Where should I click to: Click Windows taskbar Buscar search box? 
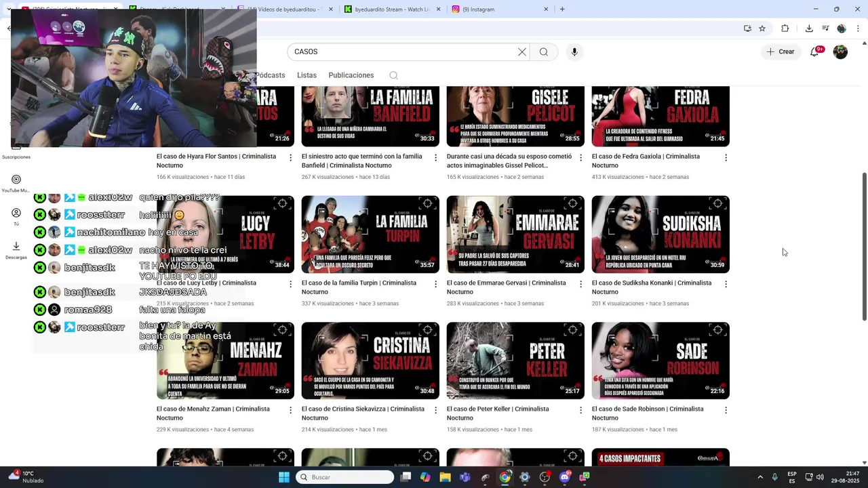click(346, 477)
